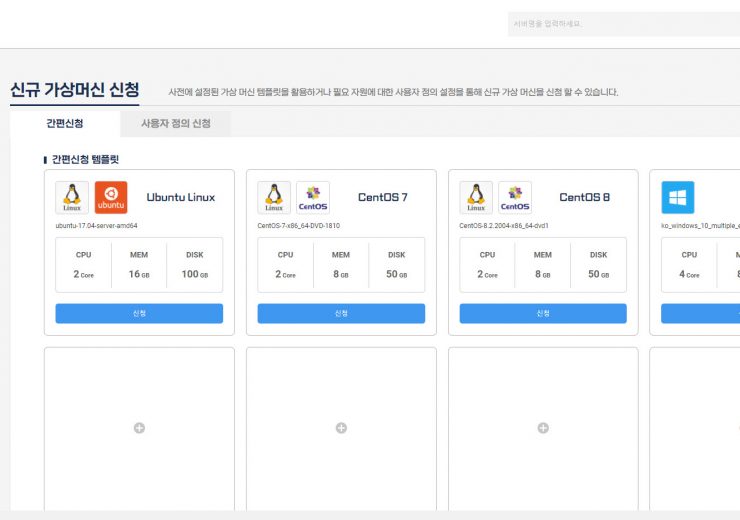
Task: Click the Linux penguin icon on CentOS 8 card
Action: click(476, 197)
